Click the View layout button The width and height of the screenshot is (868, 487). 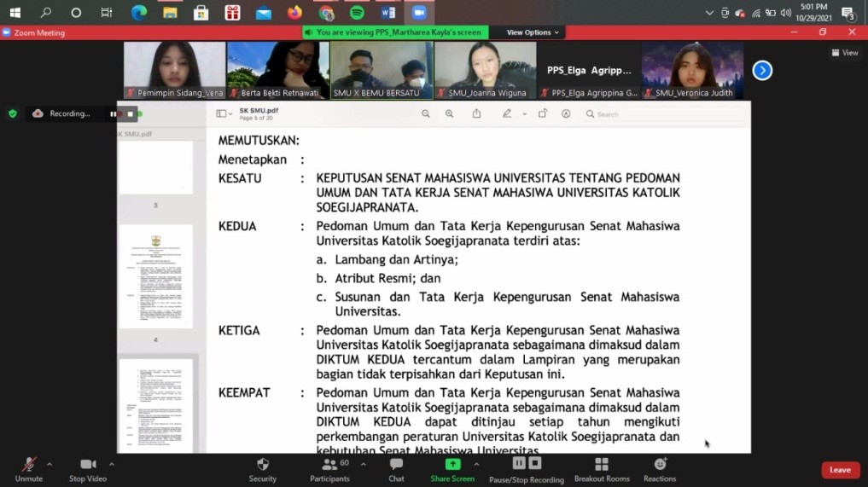point(845,53)
